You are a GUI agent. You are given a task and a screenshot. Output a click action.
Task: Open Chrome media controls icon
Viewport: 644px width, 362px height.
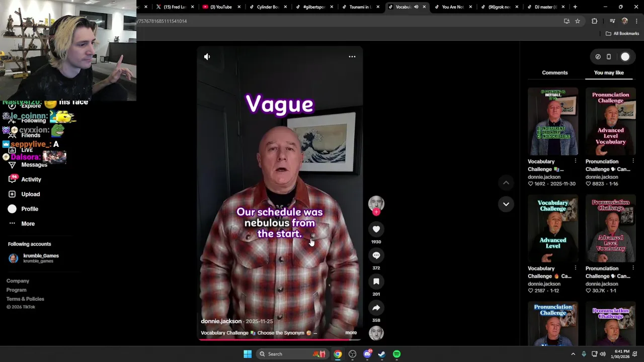(612, 21)
